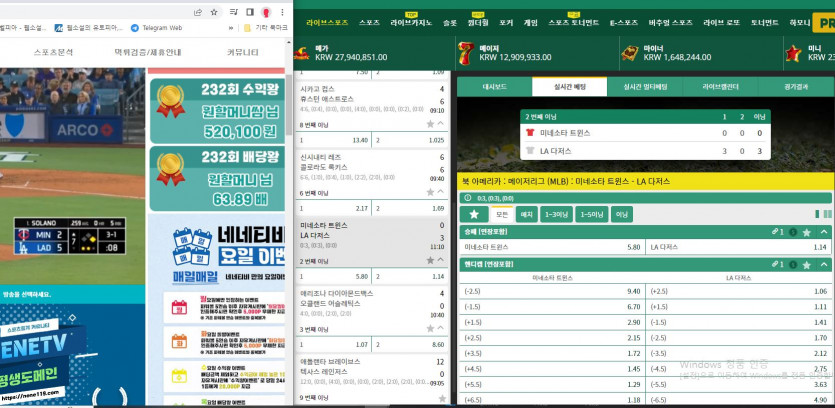Open the 스포츠분석 menu
This screenshot has width=835, height=408.
(53, 52)
